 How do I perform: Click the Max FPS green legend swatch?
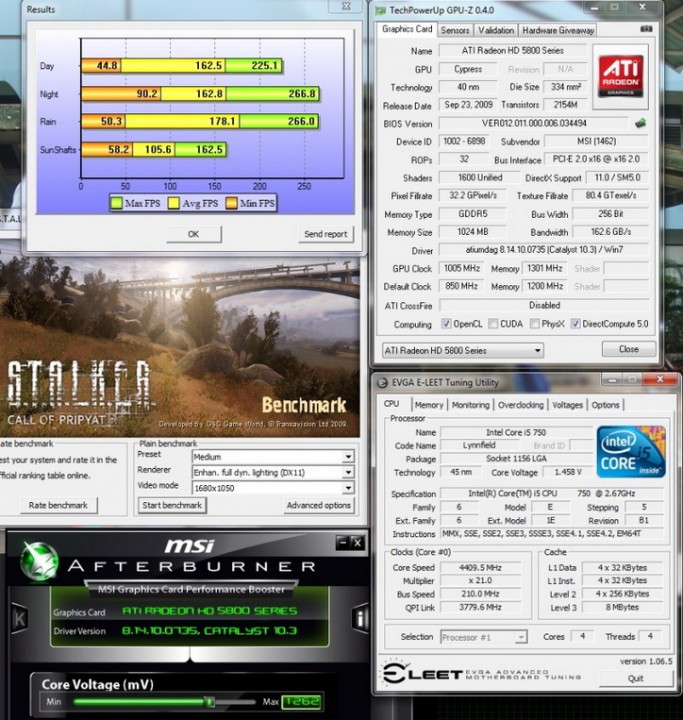tap(117, 203)
